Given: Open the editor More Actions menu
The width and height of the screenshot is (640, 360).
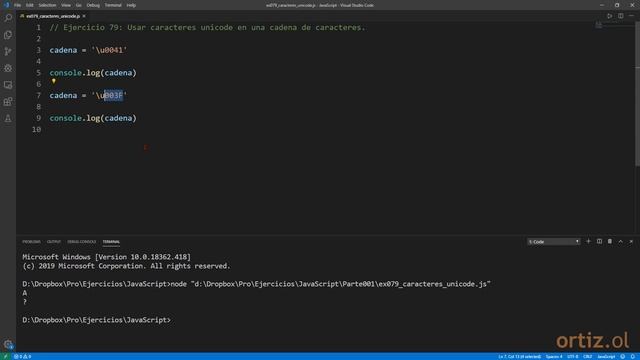Looking at the screenshot, I should click(631, 16).
